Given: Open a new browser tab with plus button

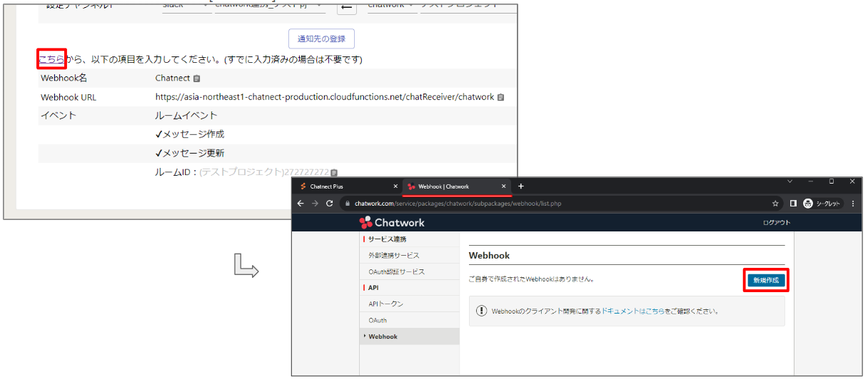Looking at the screenshot, I should point(521,186).
